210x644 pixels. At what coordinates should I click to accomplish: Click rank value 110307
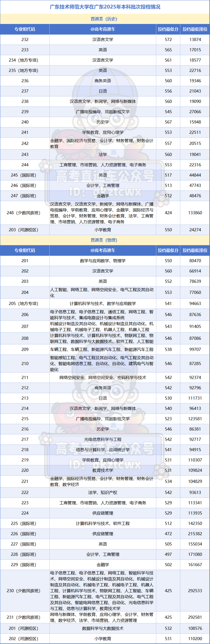coord(195,460)
